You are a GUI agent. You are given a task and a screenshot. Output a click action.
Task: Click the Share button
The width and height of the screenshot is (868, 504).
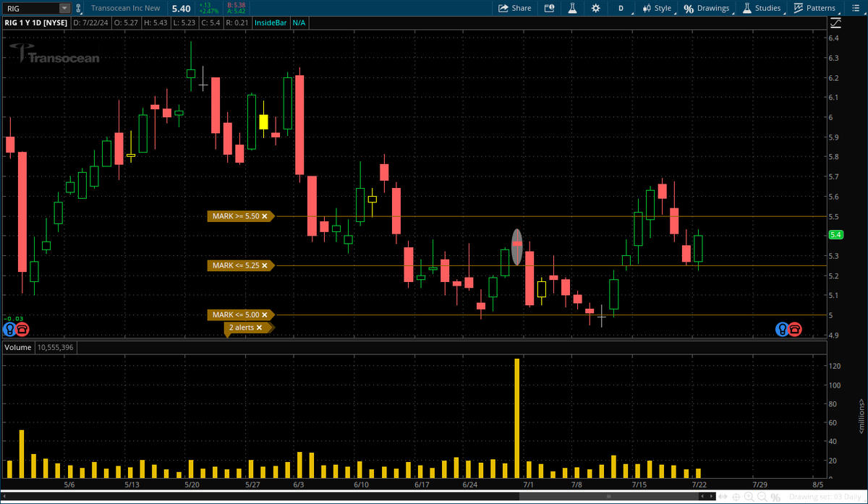pyautogui.click(x=515, y=8)
